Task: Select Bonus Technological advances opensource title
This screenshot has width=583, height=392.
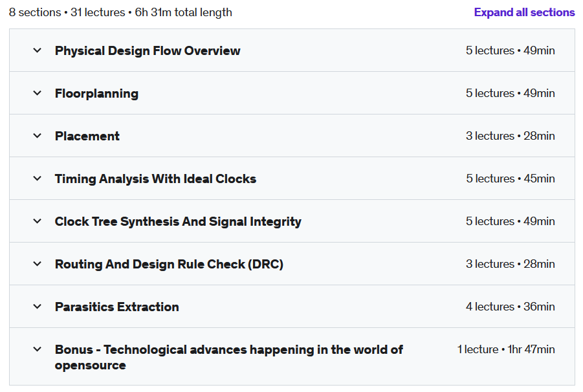Action: point(228,357)
